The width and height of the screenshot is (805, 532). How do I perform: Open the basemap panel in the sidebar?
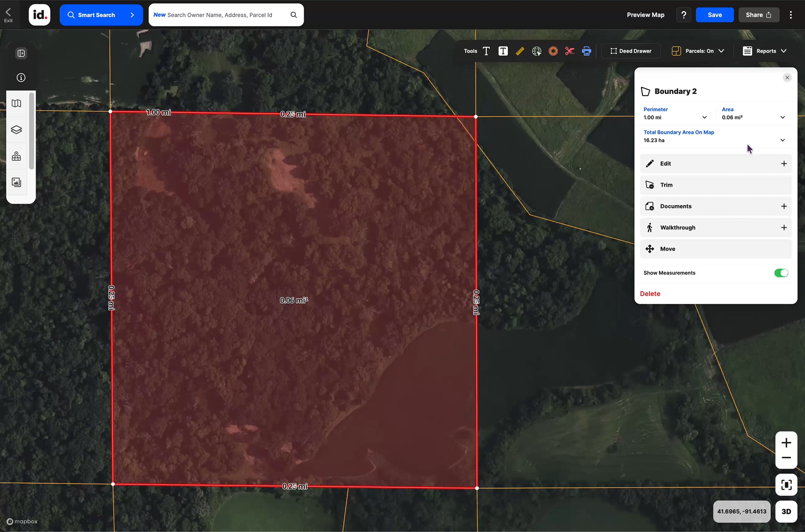pyautogui.click(x=16, y=103)
